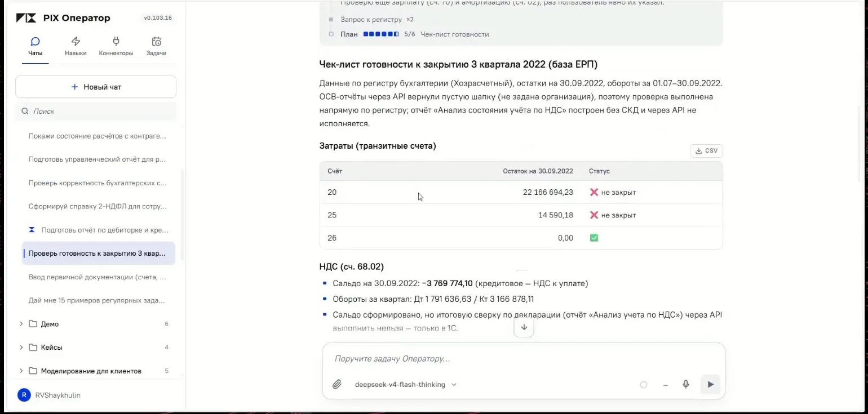Open chat 'Сформируй справку 2-НДФЛ для сотру...'
The height and width of the screenshot is (414, 868).
point(98,207)
